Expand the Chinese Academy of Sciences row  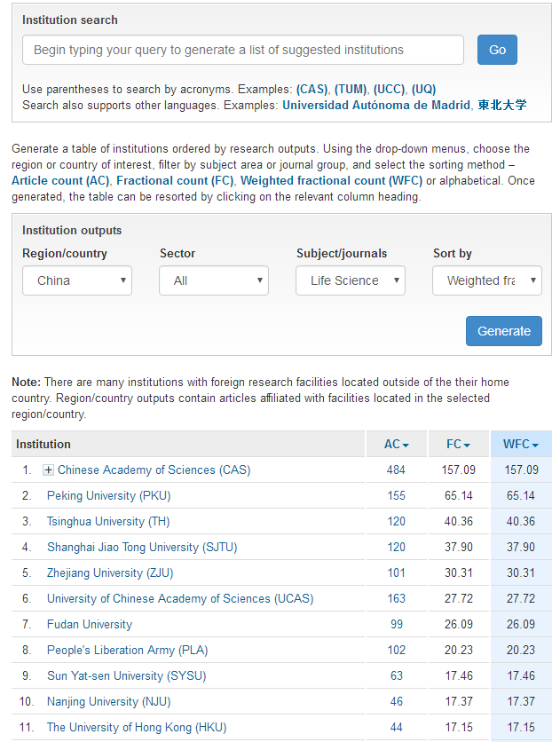point(49,470)
